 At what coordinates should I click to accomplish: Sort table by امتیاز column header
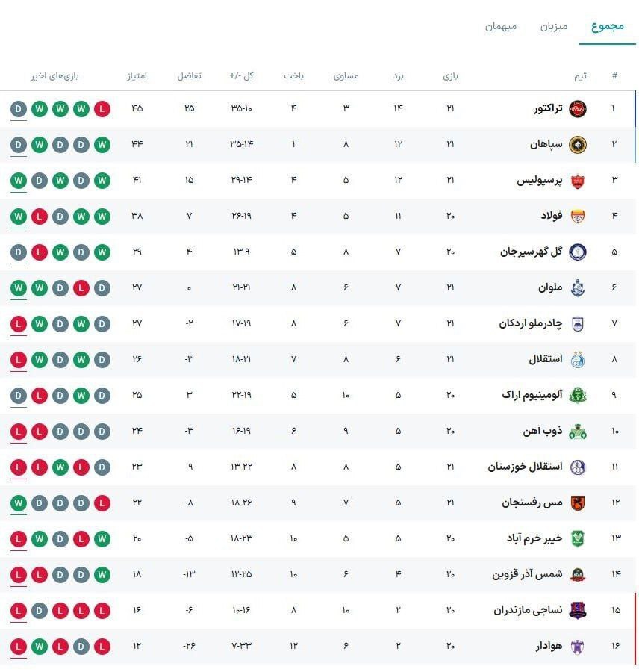[134, 75]
